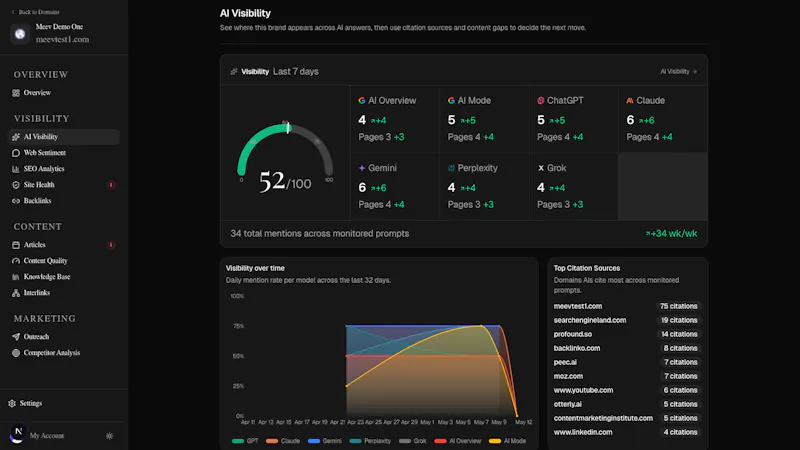Click the Overview grid icon in sidebar
This screenshot has height=450, width=800.
click(x=16, y=93)
